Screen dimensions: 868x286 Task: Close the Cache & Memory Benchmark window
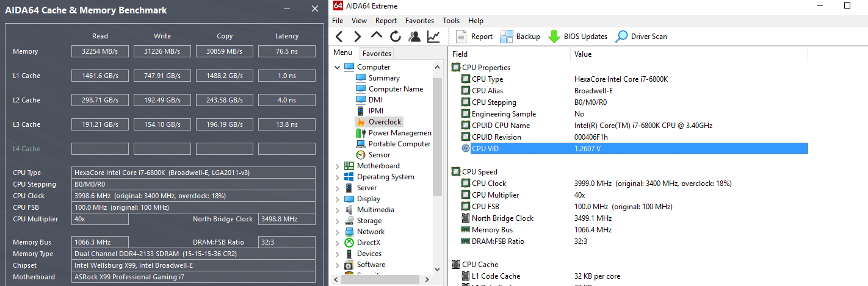click(314, 9)
